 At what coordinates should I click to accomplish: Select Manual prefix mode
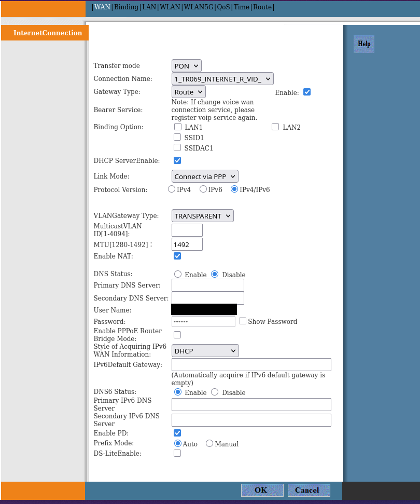pyautogui.click(x=209, y=443)
